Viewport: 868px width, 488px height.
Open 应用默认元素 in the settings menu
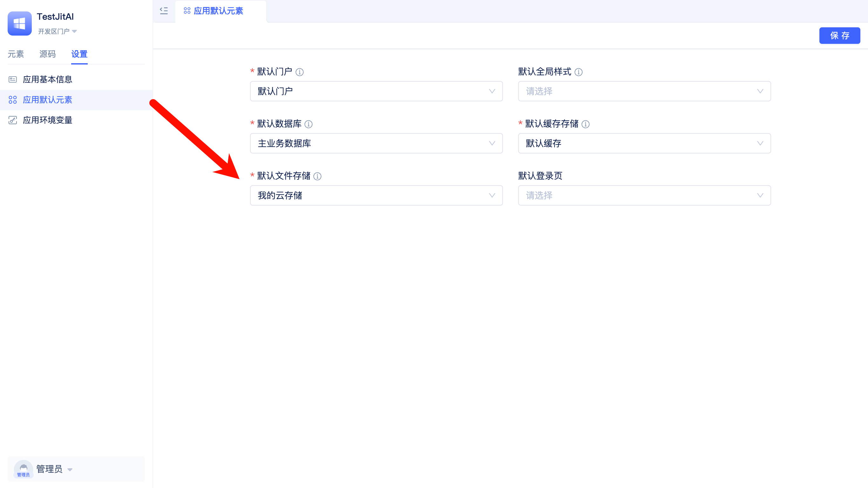point(76,100)
